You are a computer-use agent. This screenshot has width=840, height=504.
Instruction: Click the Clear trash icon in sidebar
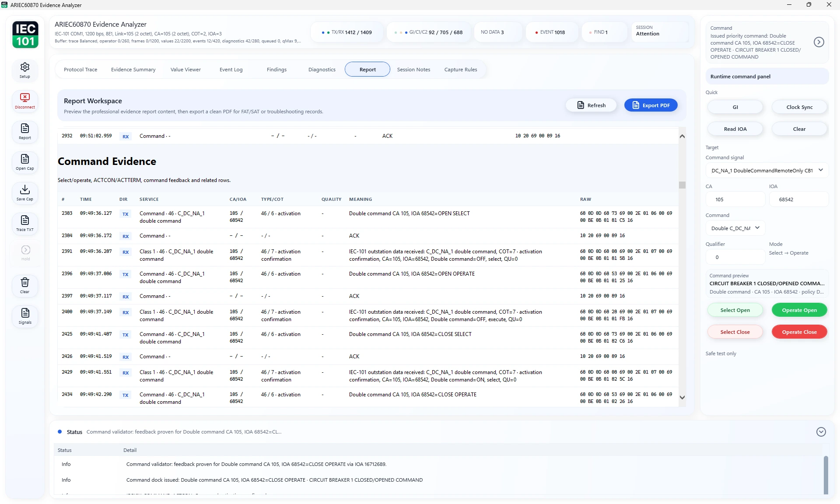pos(25,286)
